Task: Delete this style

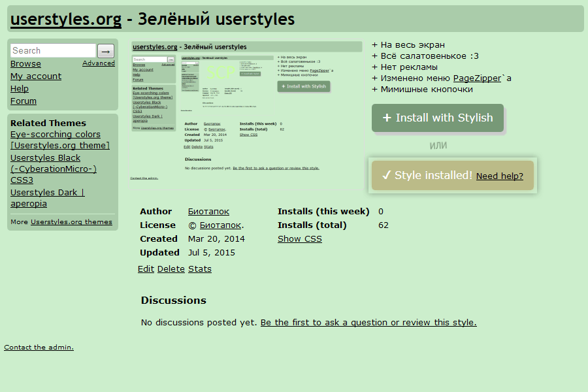Action: 171,269
